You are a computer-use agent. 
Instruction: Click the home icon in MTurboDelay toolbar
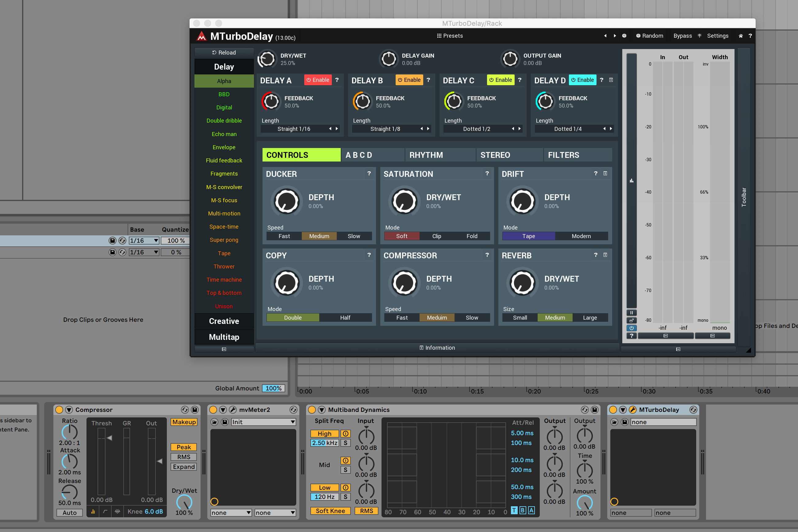(x=740, y=36)
